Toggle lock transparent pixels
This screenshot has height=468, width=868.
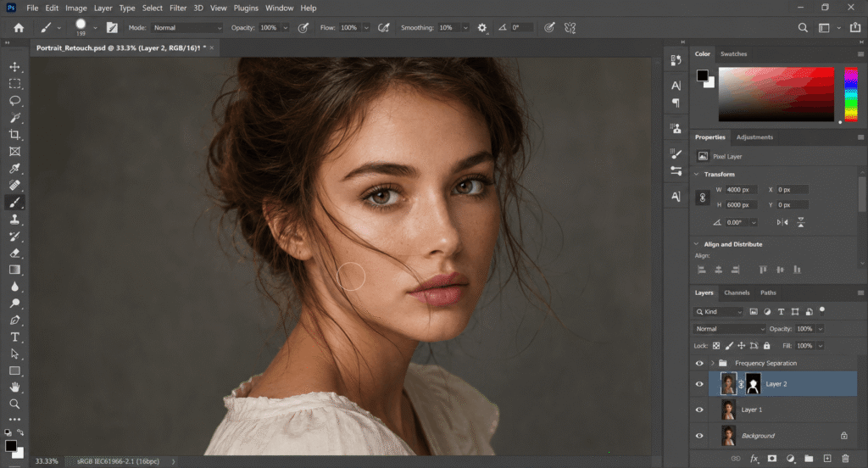716,346
